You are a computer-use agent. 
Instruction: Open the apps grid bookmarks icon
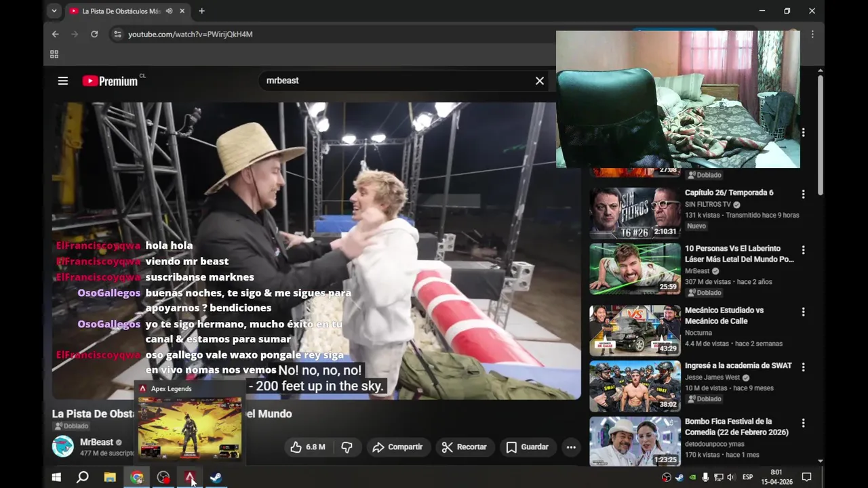(54, 54)
